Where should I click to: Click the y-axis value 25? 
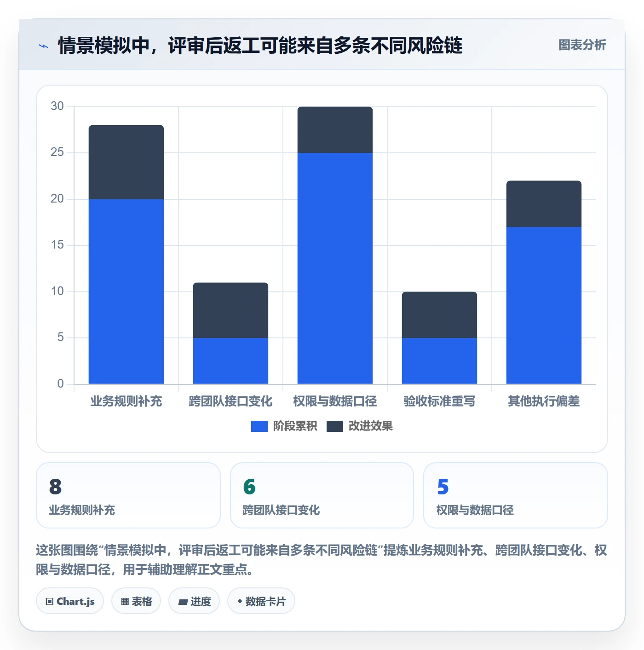click(57, 152)
